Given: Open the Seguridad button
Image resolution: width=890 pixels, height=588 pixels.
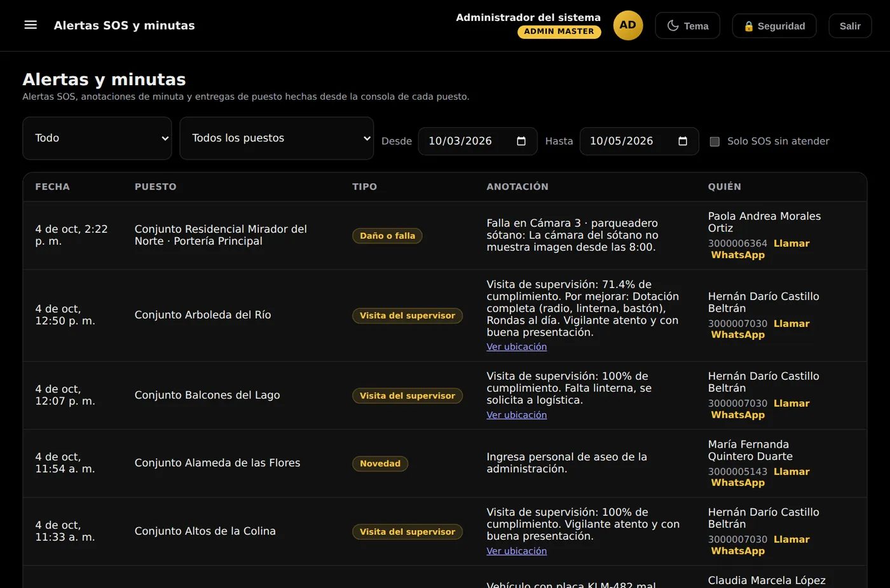Looking at the screenshot, I should click(774, 26).
